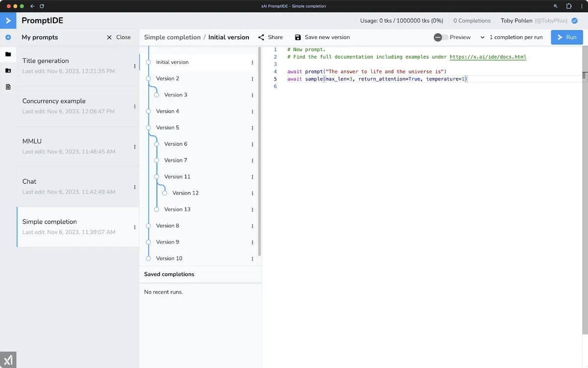Open the My prompts folder icon

pyautogui.click(x=8, y=54)
